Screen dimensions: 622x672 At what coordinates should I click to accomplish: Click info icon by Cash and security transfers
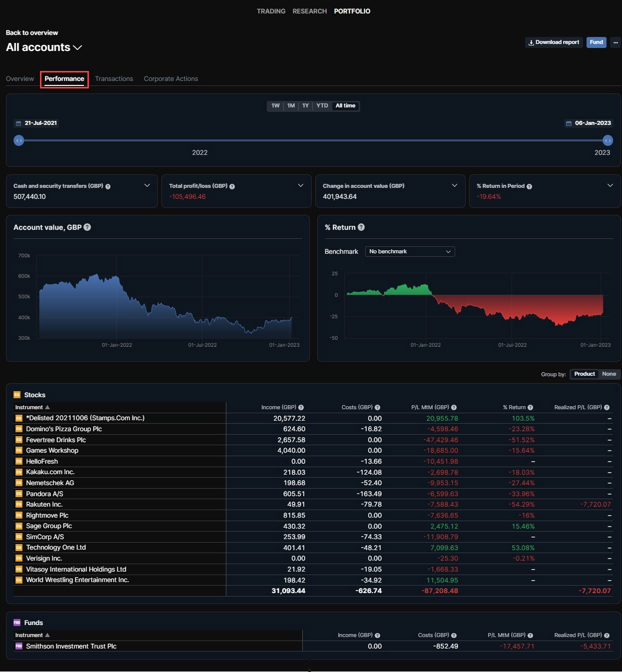point(108,186)
